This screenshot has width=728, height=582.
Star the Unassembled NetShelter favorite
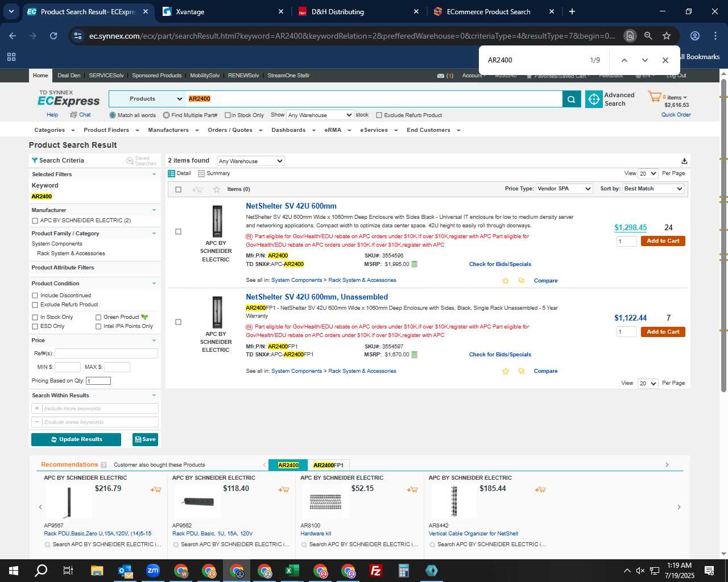(506, 371)
